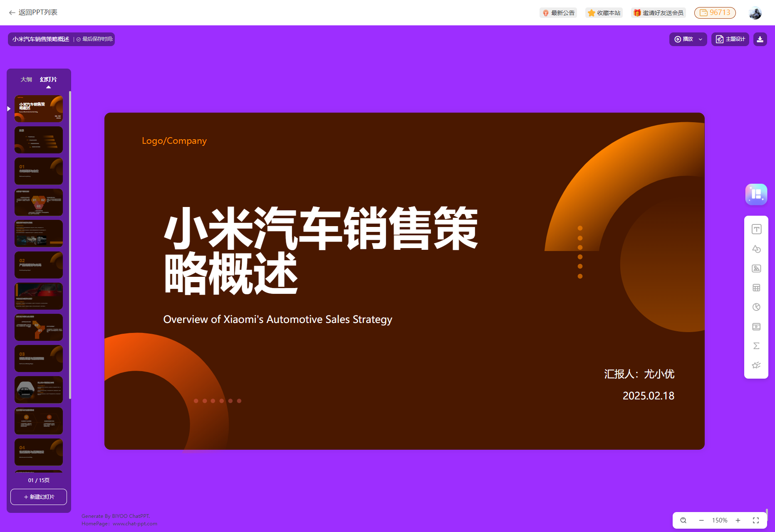Click the slide panel scrollbar
Image resolution: width=775 pixels, height=532 pixels.
click(x=70, y=245)
